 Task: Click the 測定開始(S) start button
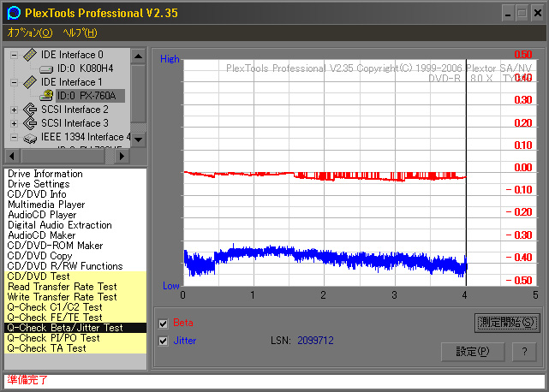pyautogui.click(x=507, y=323)
